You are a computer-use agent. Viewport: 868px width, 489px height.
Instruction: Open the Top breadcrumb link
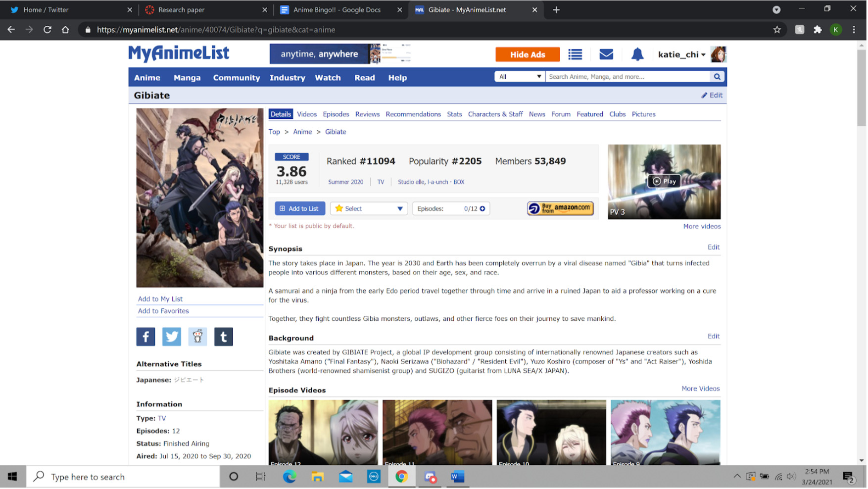[x=275, y=132]
